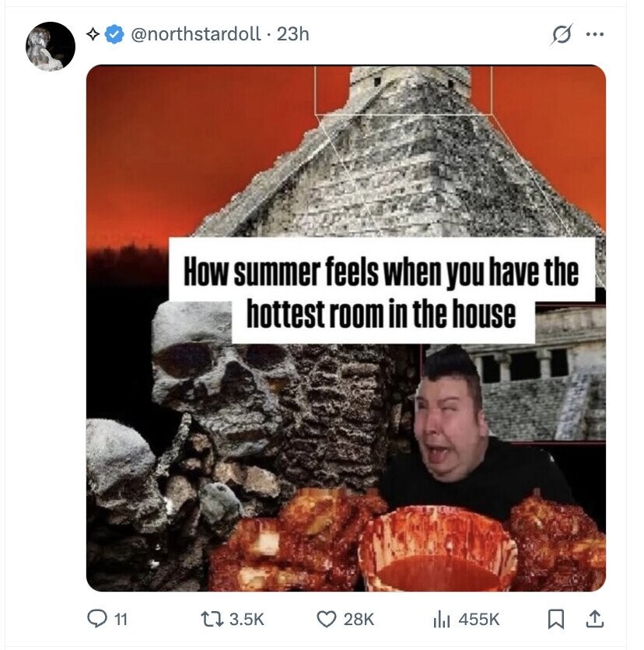This screenshot has width=644, height=650.
Task: Click the 28K likes count
Action: [359, 620]
